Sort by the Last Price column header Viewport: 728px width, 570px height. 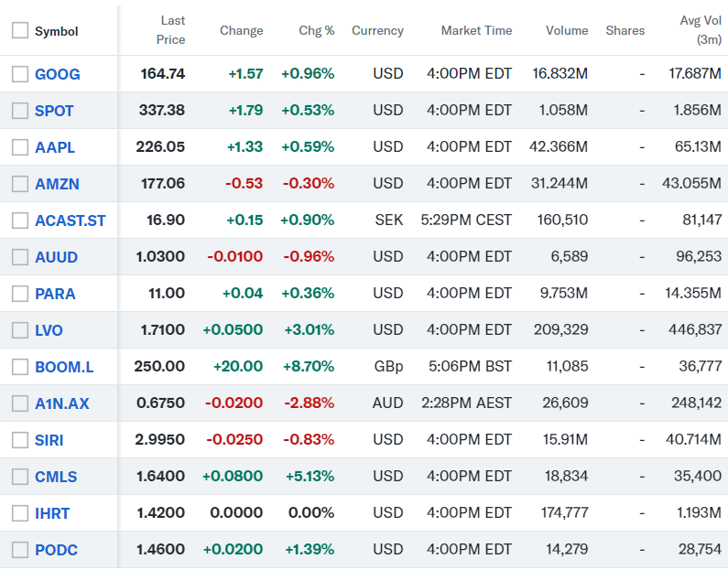tap(171, 30)
